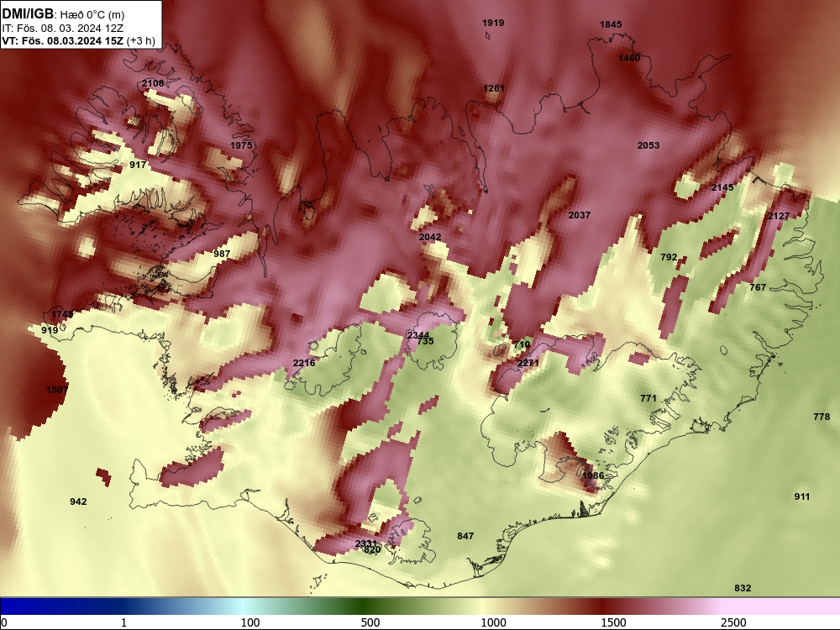Click the legend tick label 2500
Image resolution: width=840 pixels, height=630 pixels.
[733, 622]
